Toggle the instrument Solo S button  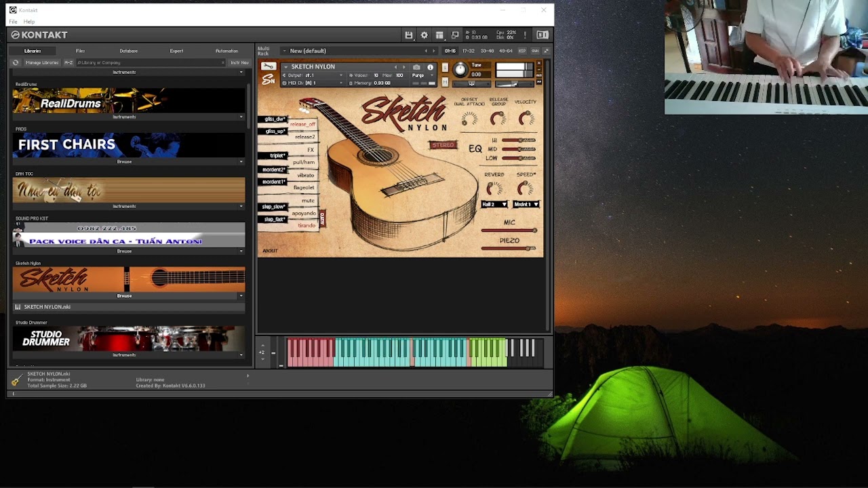coord(445,67)
